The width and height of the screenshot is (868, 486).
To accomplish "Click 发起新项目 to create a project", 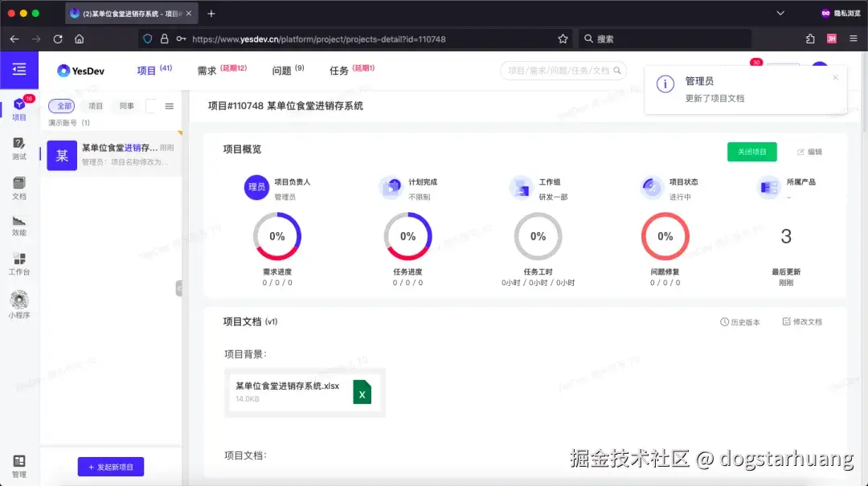I will 110,466.
